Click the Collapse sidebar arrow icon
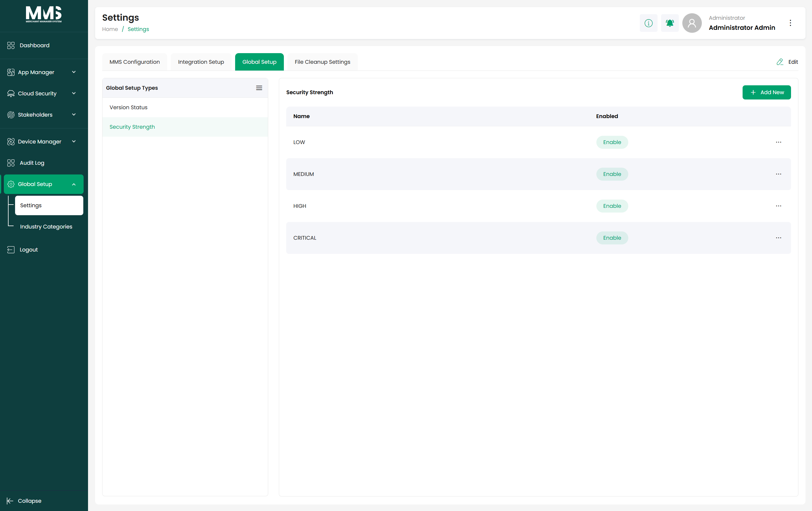This screenshot has width=812, height=511. tap(10, 501)
